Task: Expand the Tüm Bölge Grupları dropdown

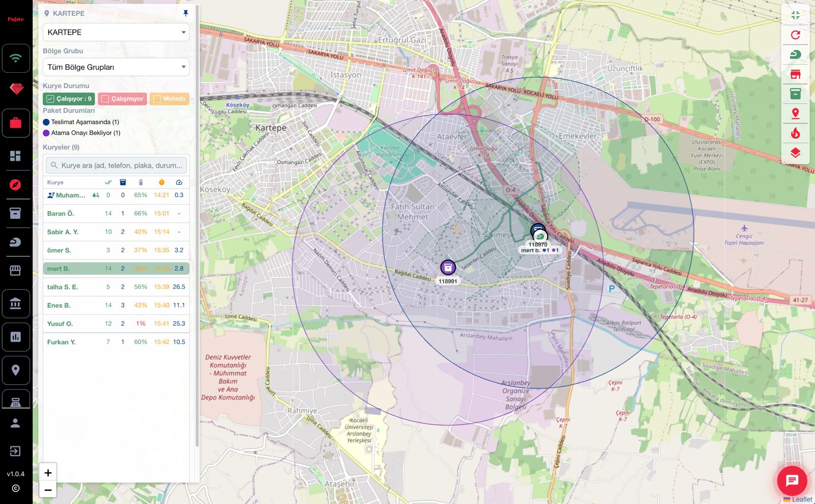Action: pyautogui.click(x=116, y=67)
